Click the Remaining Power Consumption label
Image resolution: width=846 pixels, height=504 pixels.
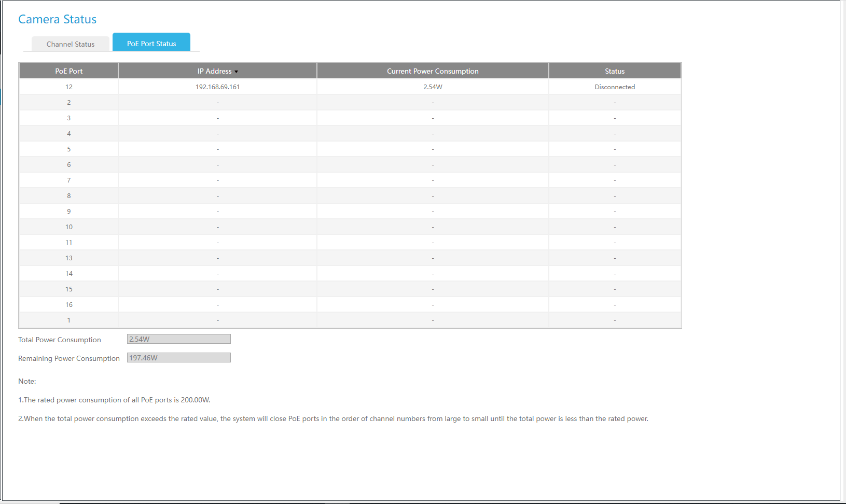[69, 358]
